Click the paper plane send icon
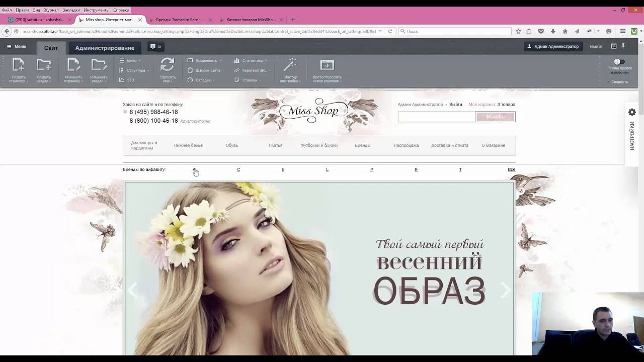644x362 pixels. [x=577, y=31]
